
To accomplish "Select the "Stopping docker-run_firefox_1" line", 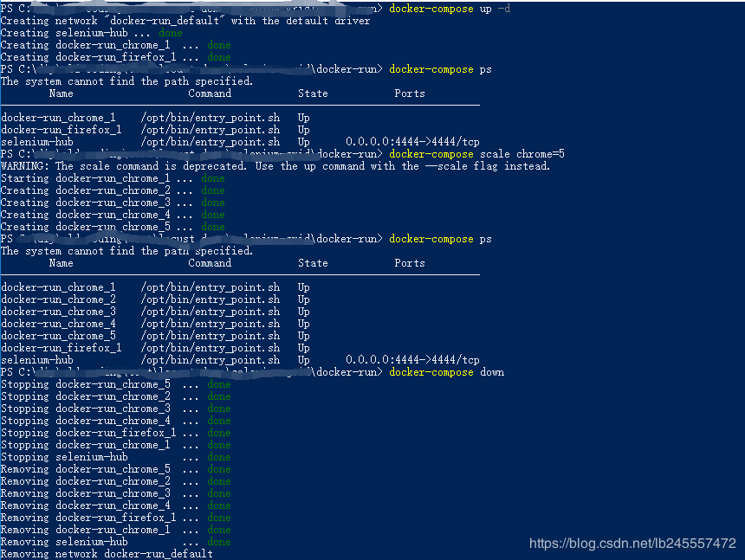I will point(88,433).
